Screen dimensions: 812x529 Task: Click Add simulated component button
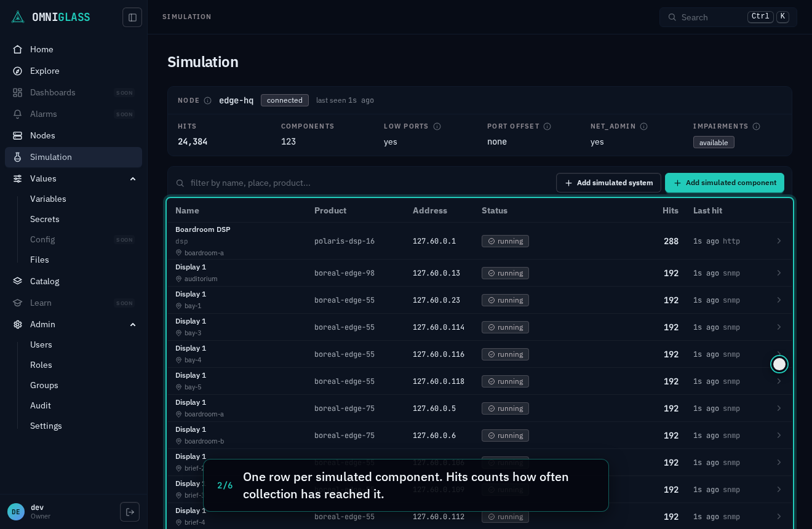725,183
